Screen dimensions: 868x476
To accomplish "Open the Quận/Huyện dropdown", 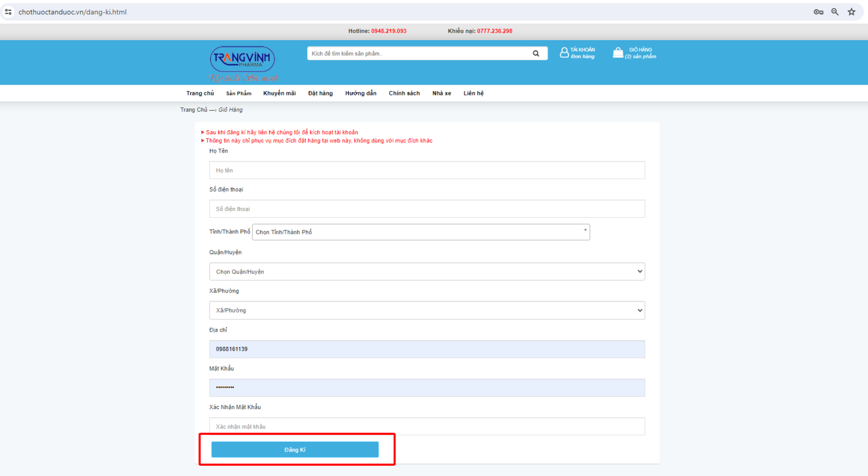I will (x=427, y=271).
